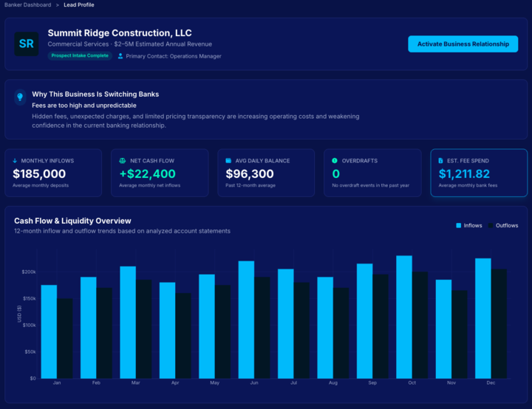Screen dimensions: 532x409
Task: Toggle the Inflows legend series
Action: (x=468, y=225)
